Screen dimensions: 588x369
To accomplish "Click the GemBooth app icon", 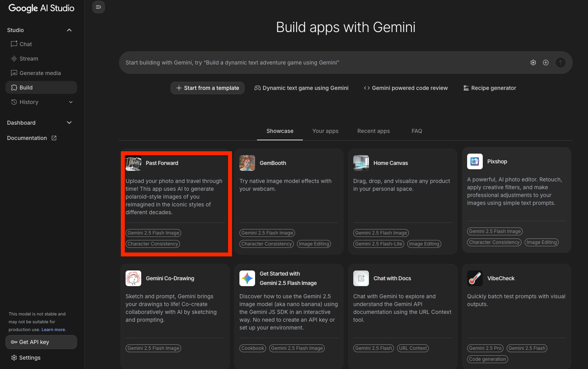I will [x=247, y=163].
